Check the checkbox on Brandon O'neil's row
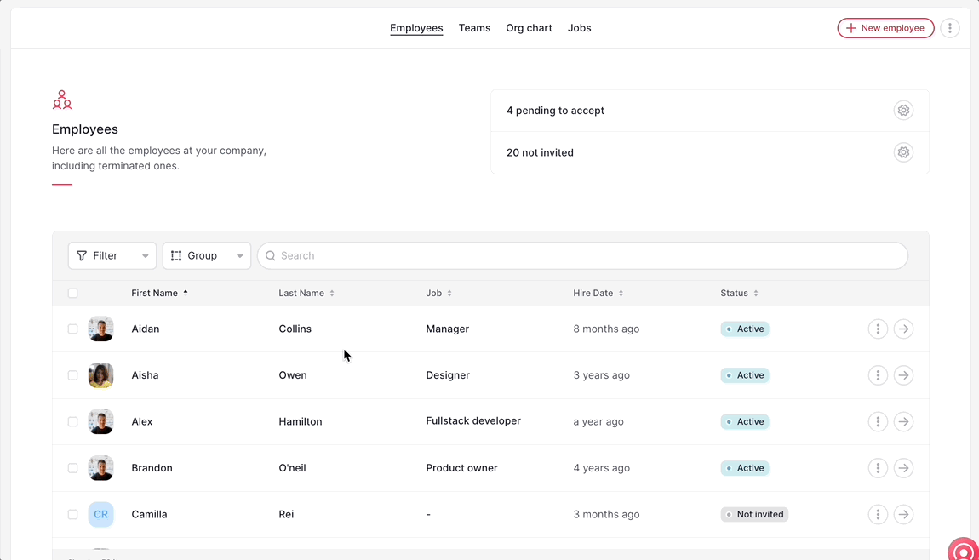 72,467
